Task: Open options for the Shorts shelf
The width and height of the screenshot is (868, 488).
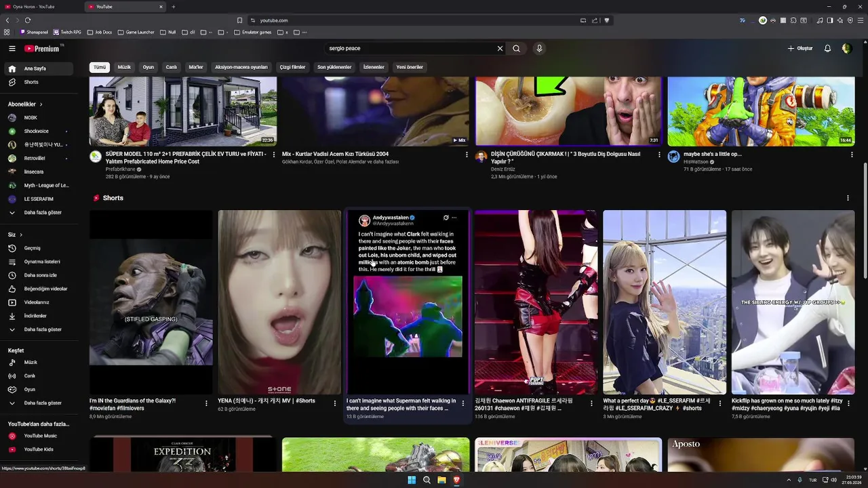Action: 848,198
